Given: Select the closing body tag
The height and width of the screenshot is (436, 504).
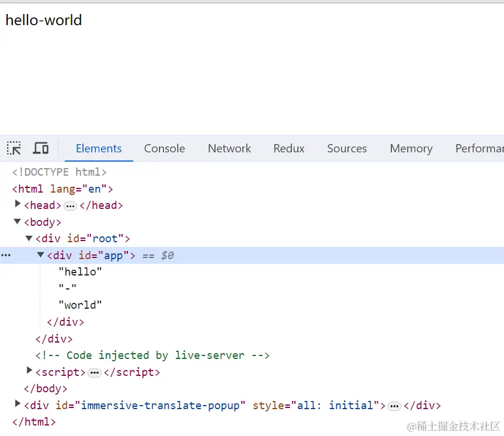Looking at the screenshot, I should pos(46,389).
